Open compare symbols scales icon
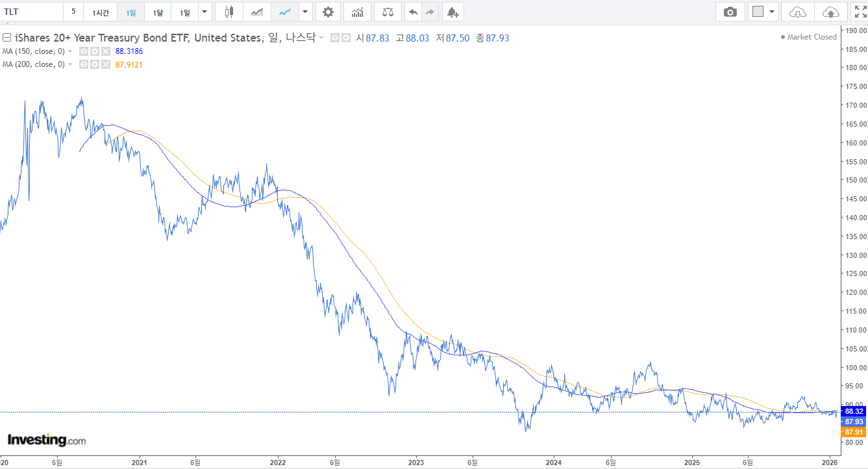 pos(388,12)
